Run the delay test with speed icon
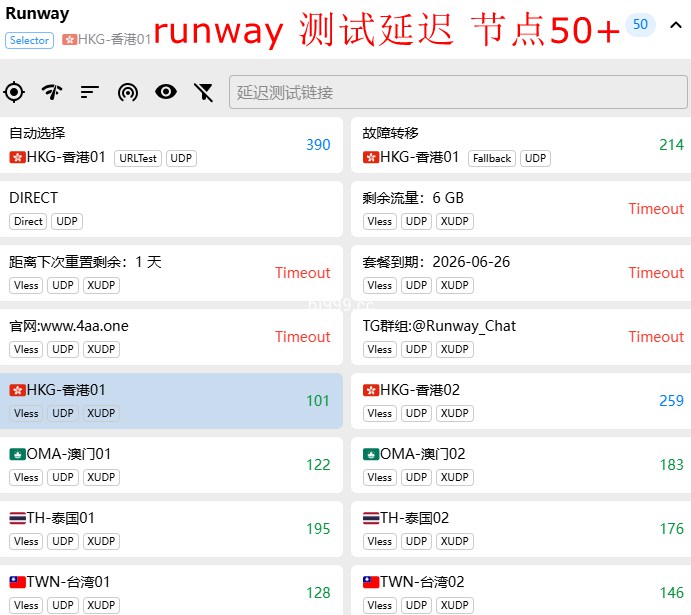 52,92
